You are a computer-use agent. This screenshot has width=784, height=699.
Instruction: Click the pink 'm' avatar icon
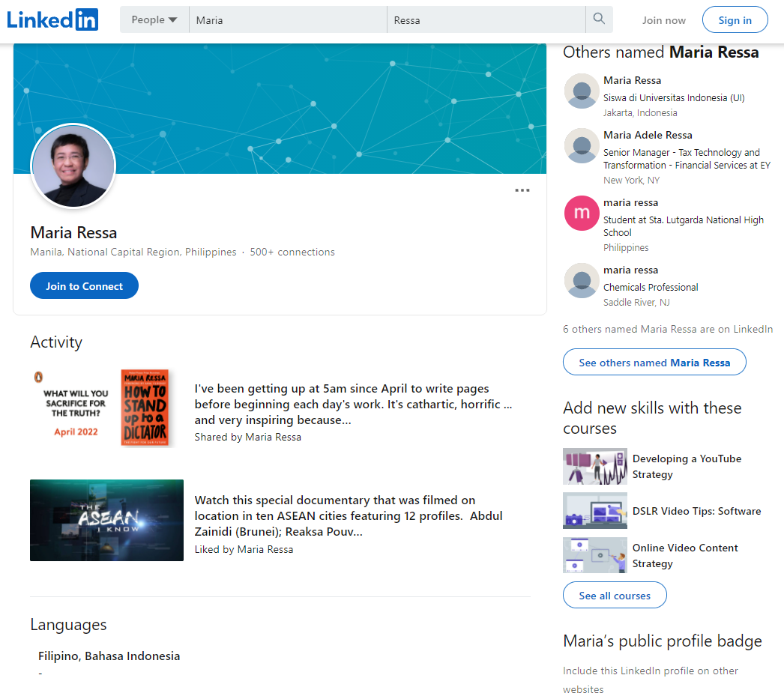tap(582, 214)
